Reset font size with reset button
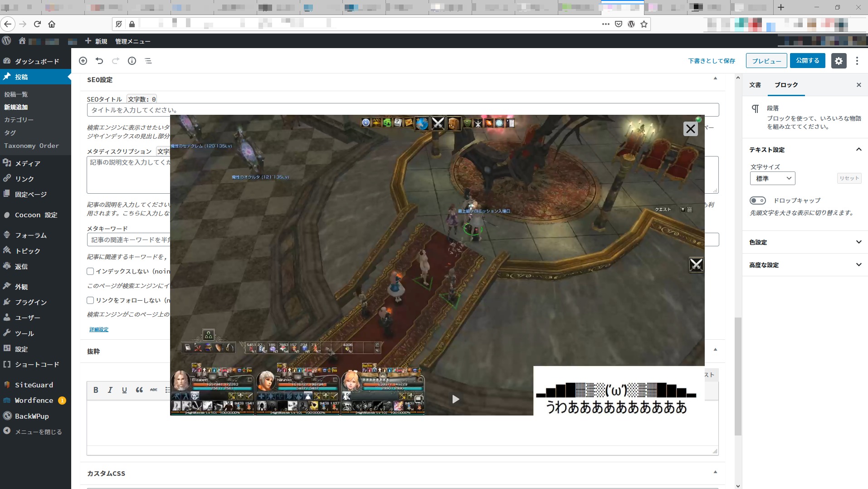Screen dimensions: 868x489 (x=849, y=178)
